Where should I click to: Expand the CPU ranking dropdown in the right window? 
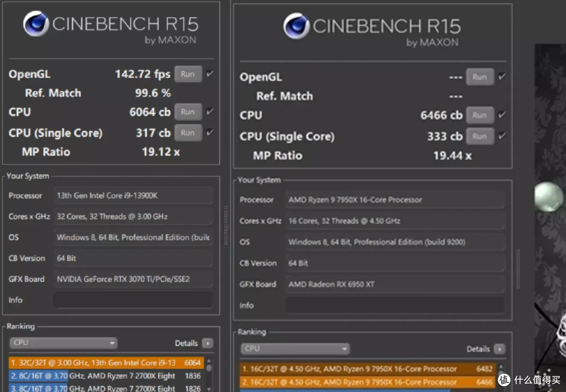coord(295,349)
